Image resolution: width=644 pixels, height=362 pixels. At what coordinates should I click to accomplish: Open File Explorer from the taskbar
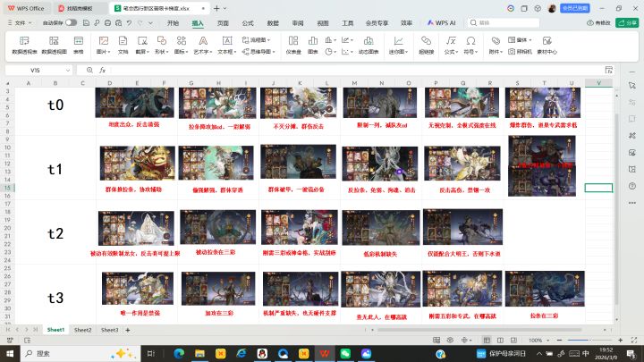199,353
